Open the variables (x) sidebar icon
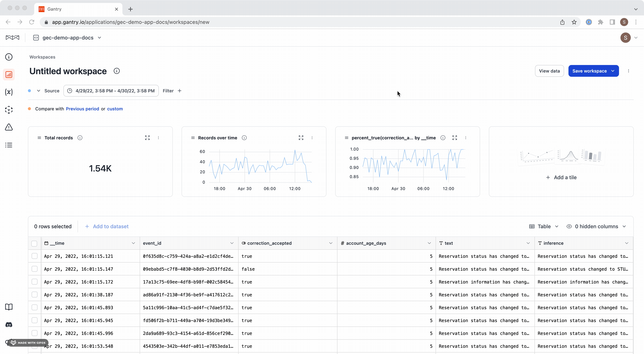This screenshot has height=354, width=644. (9, 92)
